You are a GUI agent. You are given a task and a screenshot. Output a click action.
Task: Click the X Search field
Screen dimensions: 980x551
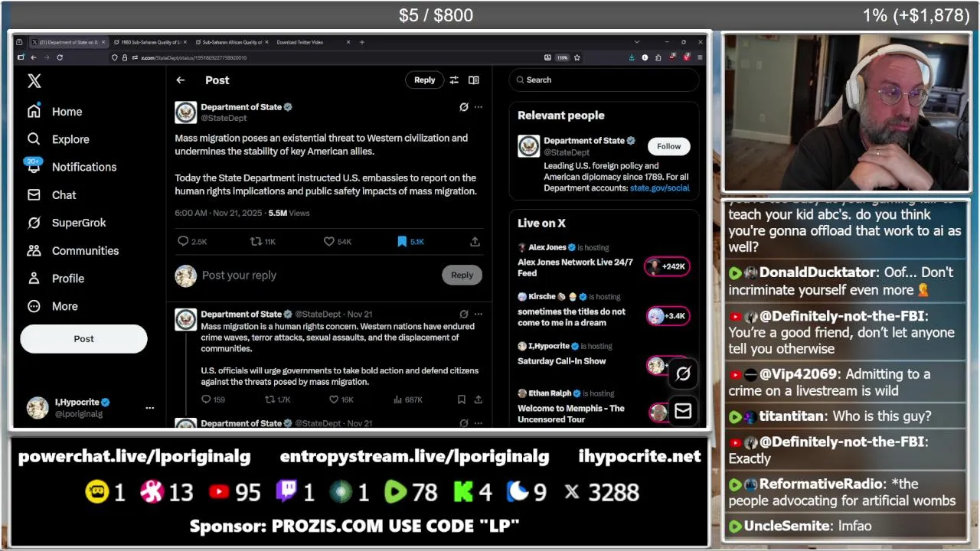click(x=604, y=80)
